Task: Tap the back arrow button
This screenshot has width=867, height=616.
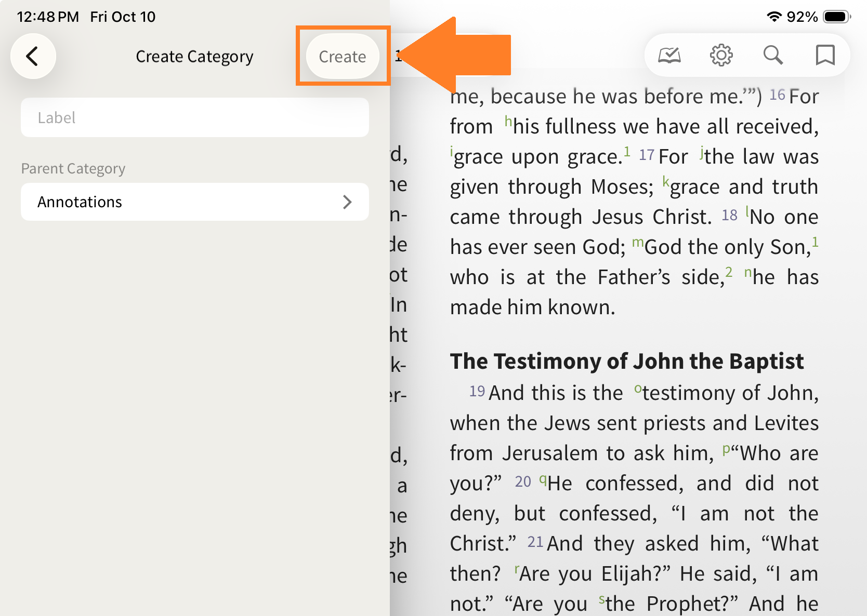Action: (33, 56)
